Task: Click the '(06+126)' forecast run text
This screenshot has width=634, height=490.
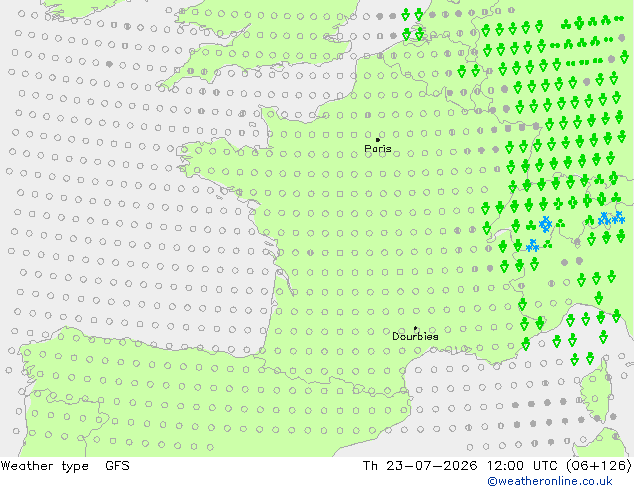Action: 599,466
